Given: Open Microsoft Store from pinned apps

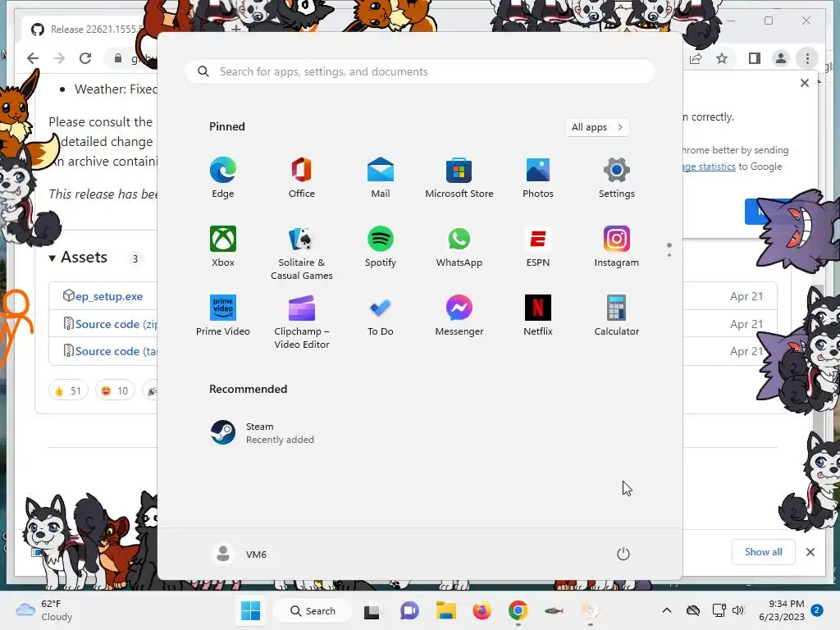Looking at the screenshot, I should point(459,178).
